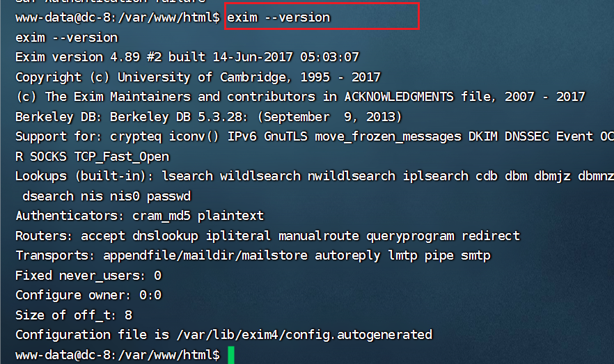The height and width of the screenshot is (364, 614).
Task: Click the green cursor at the bottom prompt
Action: click(231, 355)
